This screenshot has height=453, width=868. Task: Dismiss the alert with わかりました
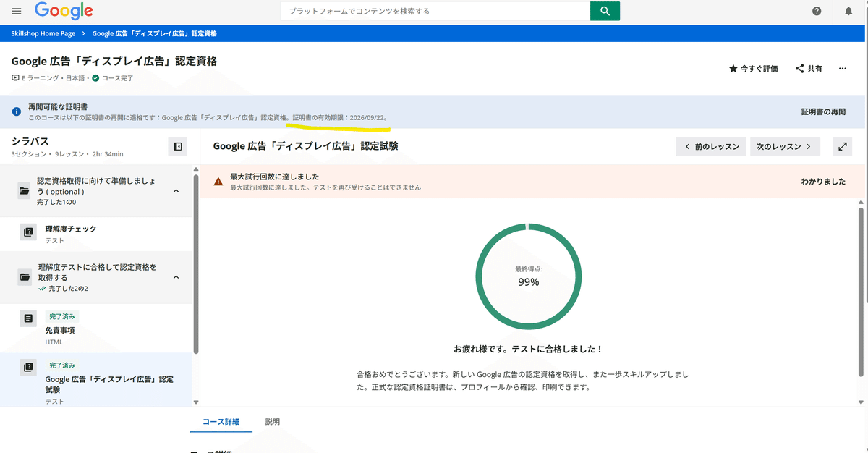coord(825,181)
